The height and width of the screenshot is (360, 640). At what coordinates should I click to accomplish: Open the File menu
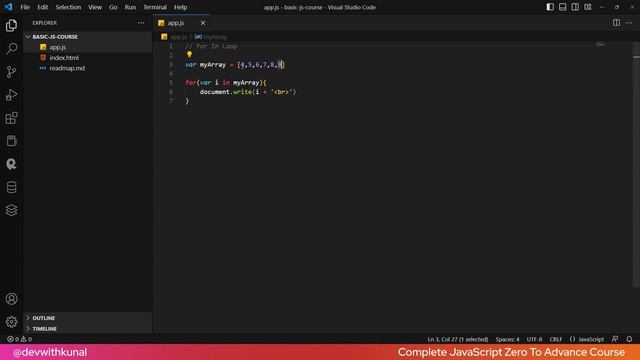[x=25, y=7]
